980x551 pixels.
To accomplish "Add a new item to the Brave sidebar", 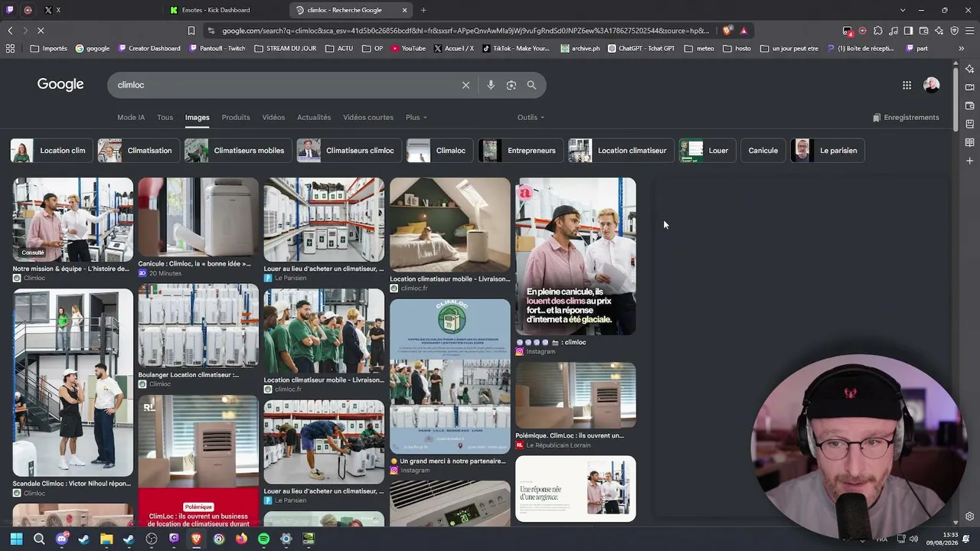I will coord(969,161).
